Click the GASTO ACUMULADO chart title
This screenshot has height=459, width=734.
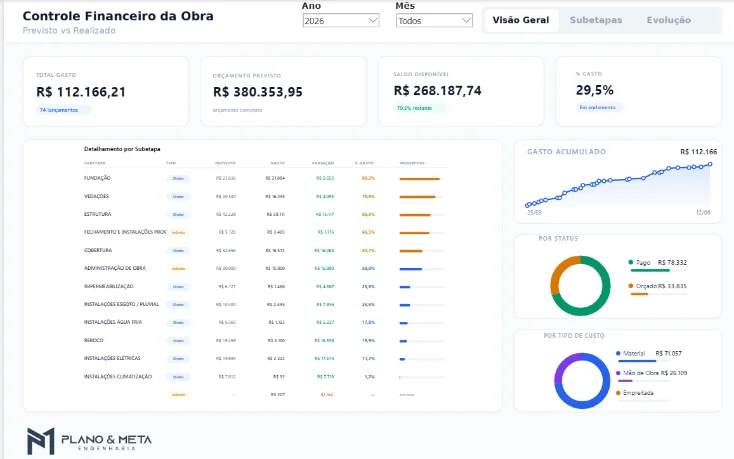point(566,152)
